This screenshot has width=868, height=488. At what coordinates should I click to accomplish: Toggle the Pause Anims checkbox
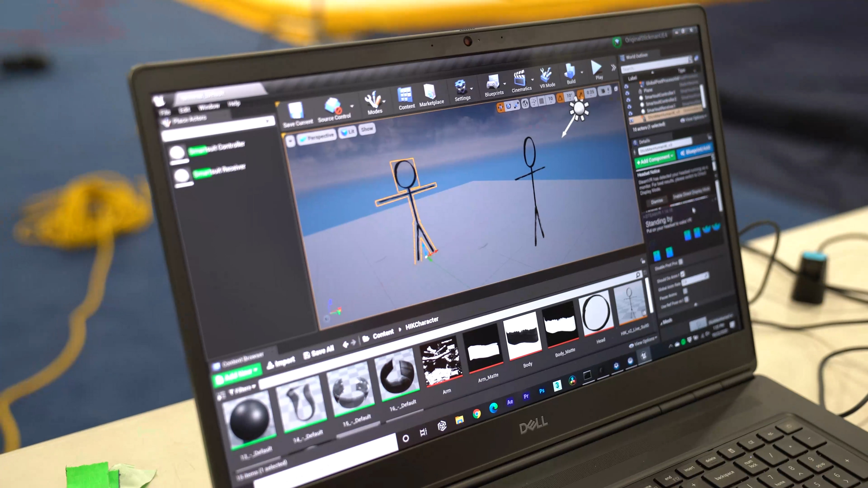click(685, 291)
